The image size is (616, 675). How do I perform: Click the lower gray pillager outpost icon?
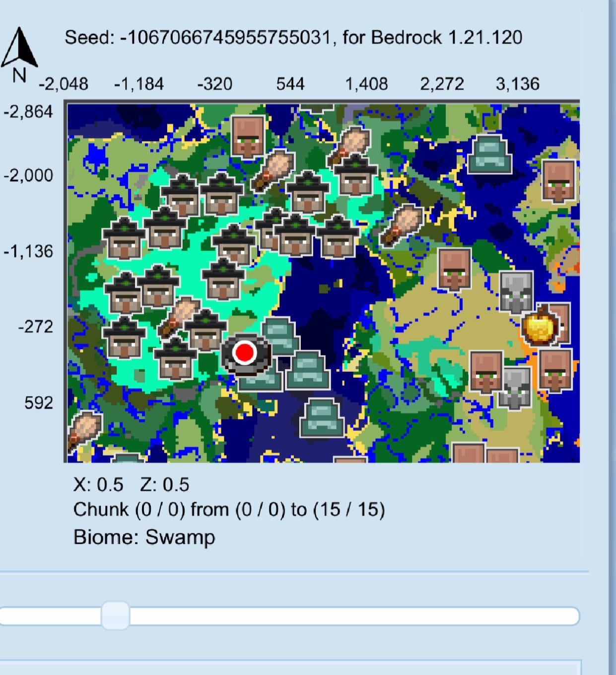point(515,388)
